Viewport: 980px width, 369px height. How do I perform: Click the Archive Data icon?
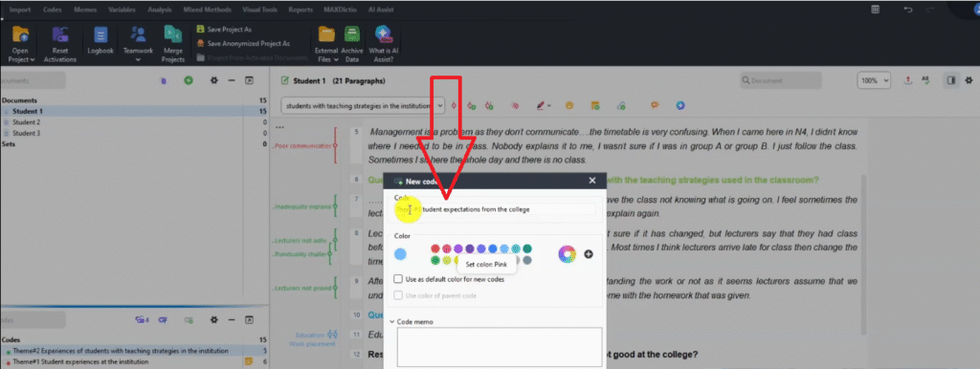point(352,45)
